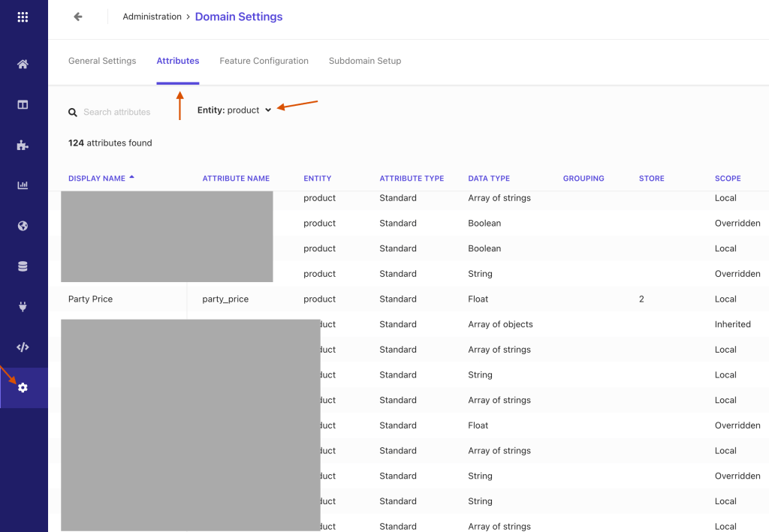Open analytics bar chart sidebar icon
The width and height of the screenshot is (769, 532).
tap(23, 185)
